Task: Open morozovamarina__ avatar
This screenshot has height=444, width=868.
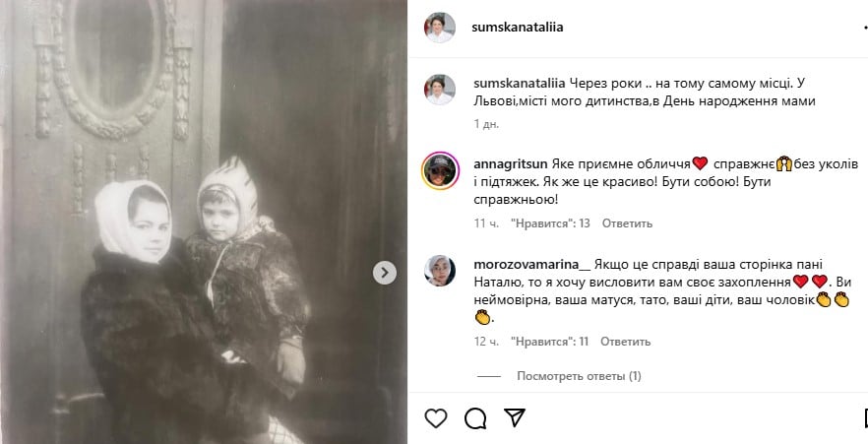Action: pyautogui.click(x=440, y=271)
